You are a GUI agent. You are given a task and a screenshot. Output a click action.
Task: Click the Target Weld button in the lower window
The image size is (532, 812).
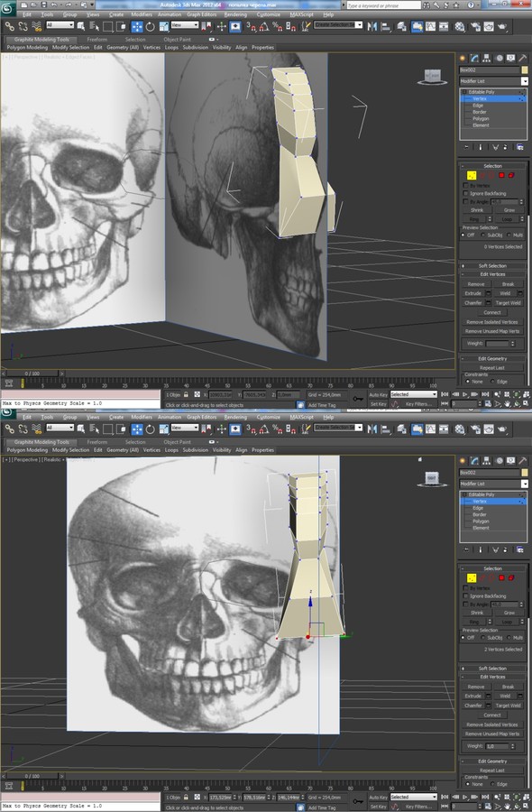[509, 706]
